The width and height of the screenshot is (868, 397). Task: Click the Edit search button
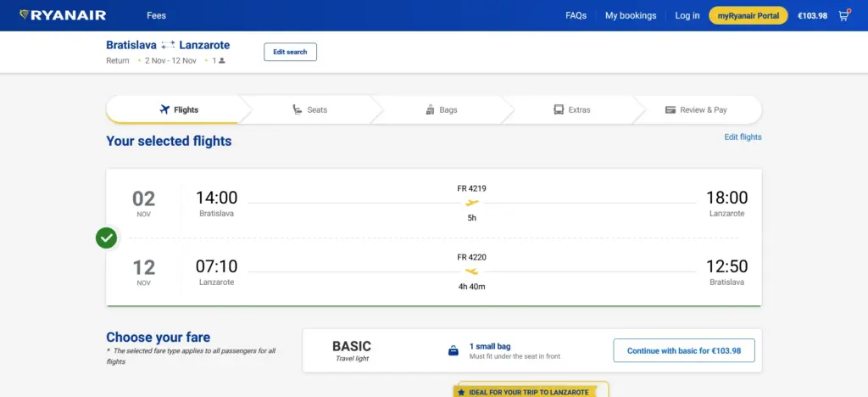(290, 52)
